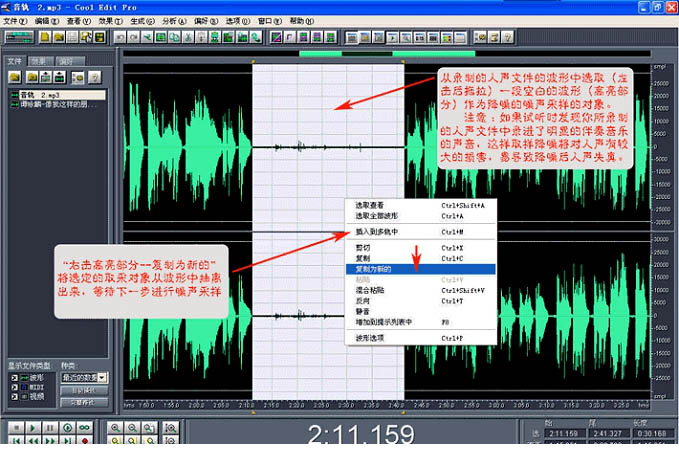Open the 窗口 (Window) menu

(269, 21)
